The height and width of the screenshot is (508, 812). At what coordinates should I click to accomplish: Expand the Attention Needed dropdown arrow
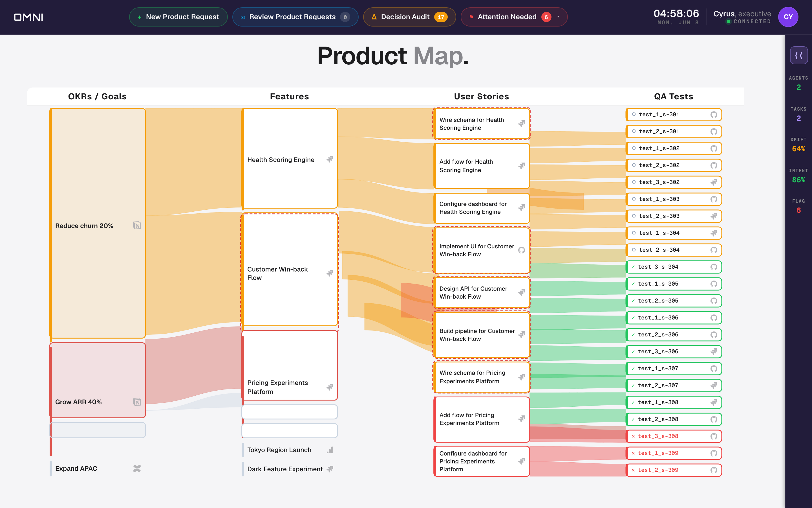click(x=558, y=17)
